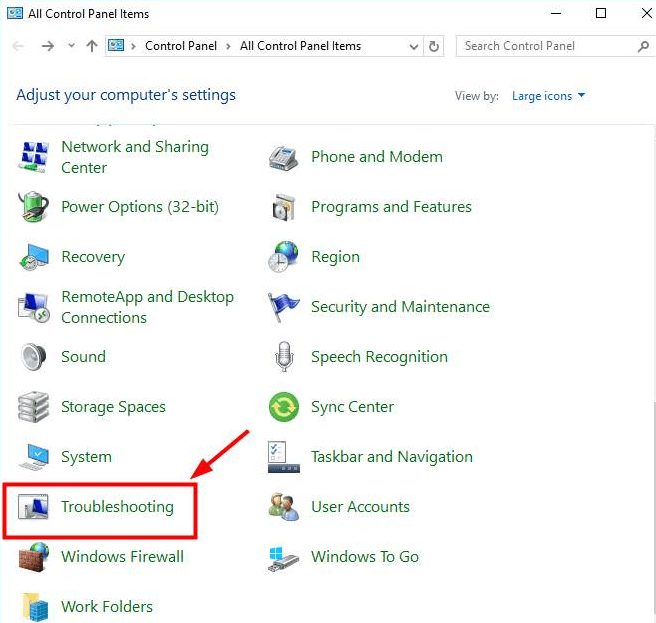Click the Search Control Panel field
656x623 pixels.
point(545,46)
